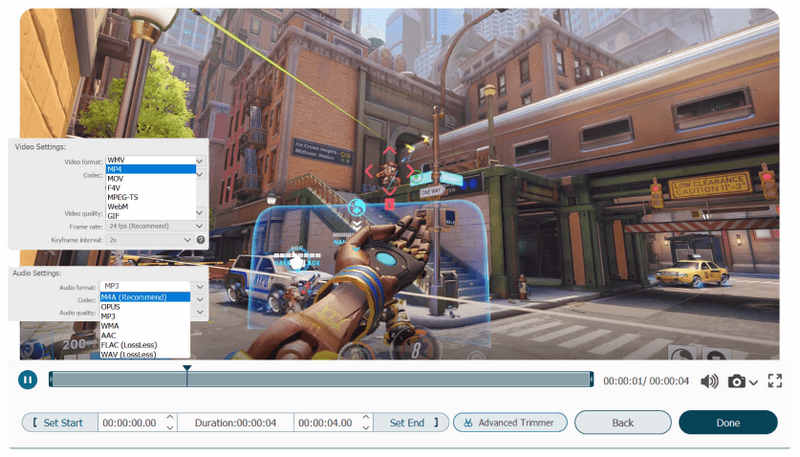This screenshot has height=457, width=800.
Task: Expand snapshot options arrow beside camera
Action: point(753,382)
